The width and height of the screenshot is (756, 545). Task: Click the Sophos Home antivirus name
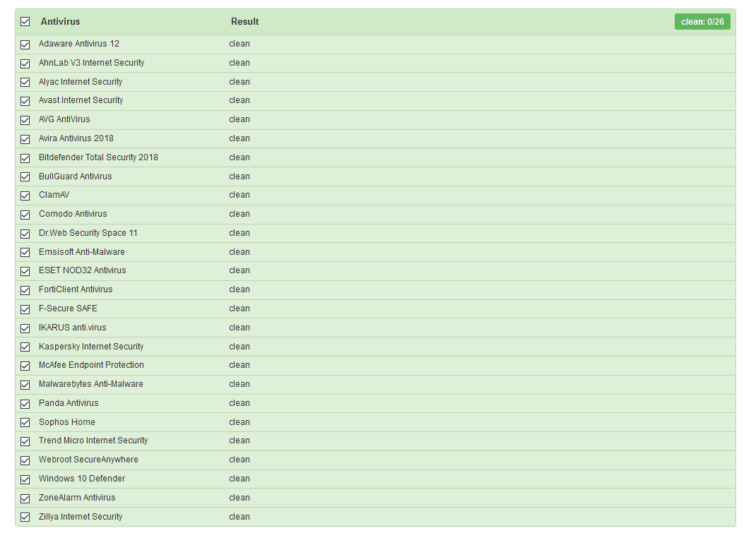(67, 422)
